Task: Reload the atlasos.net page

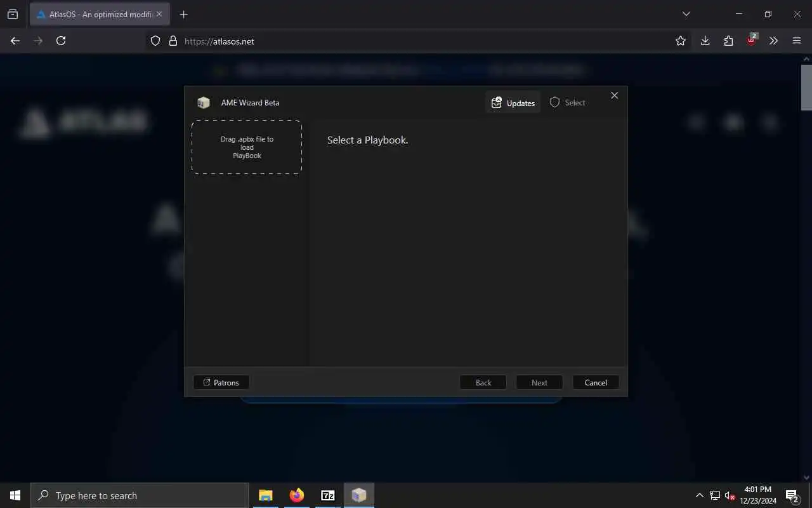Action: pos(61,41)
